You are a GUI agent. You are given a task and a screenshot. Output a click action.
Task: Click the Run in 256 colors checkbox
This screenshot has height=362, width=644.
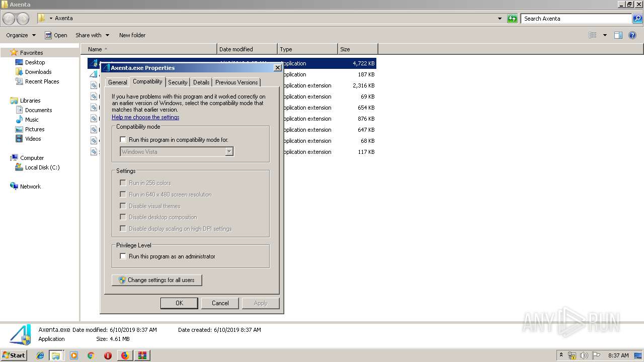click(x=123, y=183)
